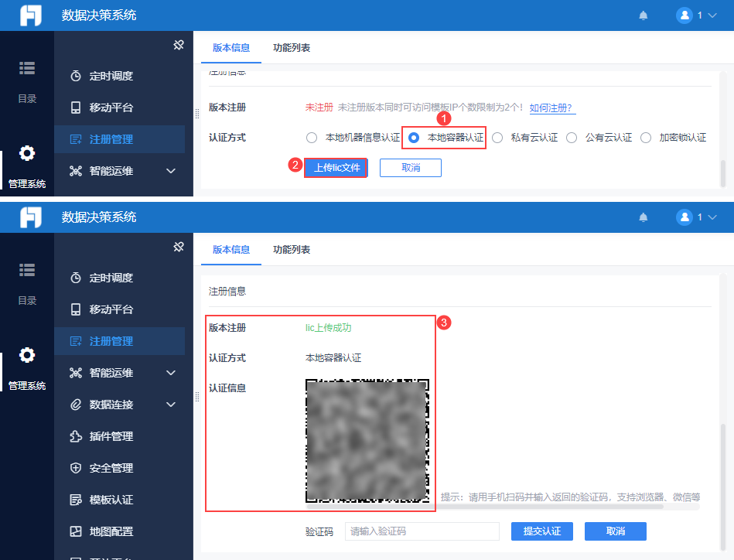This screenshot has height=560, width=734.
Task: Click the vertical scrollbar in the bottom panel
Action: click(723, 487)
